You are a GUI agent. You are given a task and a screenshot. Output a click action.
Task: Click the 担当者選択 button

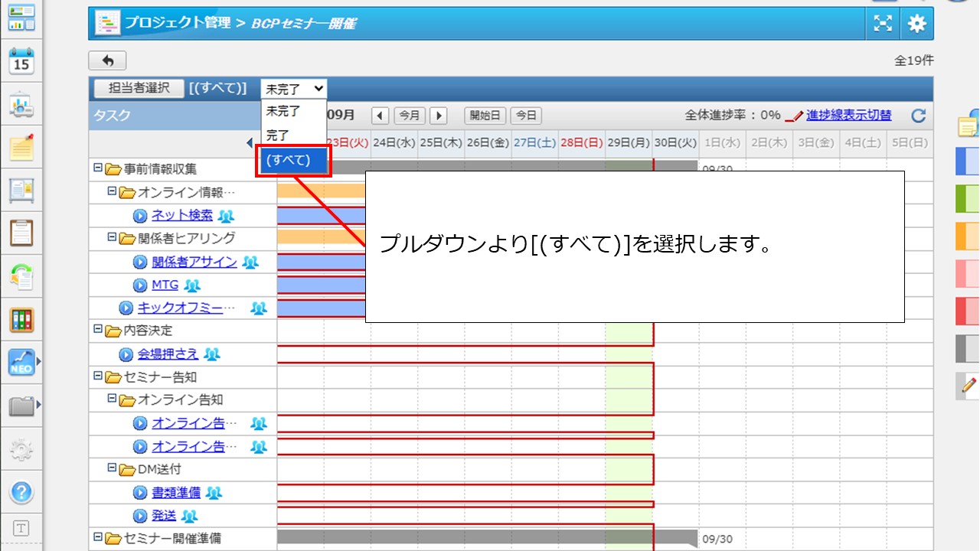coord(139,88)
